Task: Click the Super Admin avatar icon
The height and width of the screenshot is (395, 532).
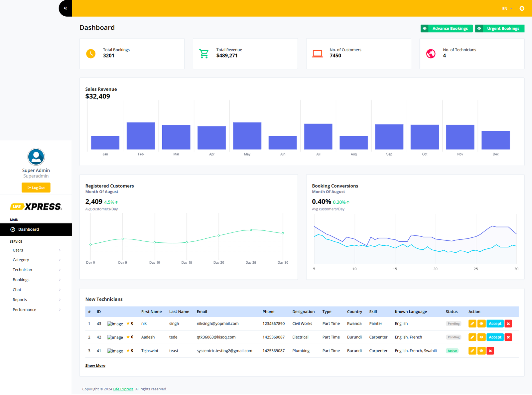Action: (x=36, y=157)
